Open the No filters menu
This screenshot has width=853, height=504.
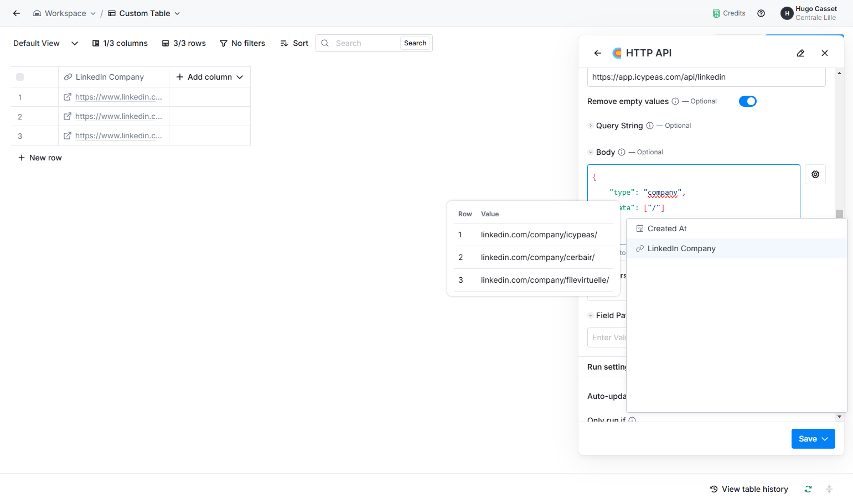click(x=242, y=43)
